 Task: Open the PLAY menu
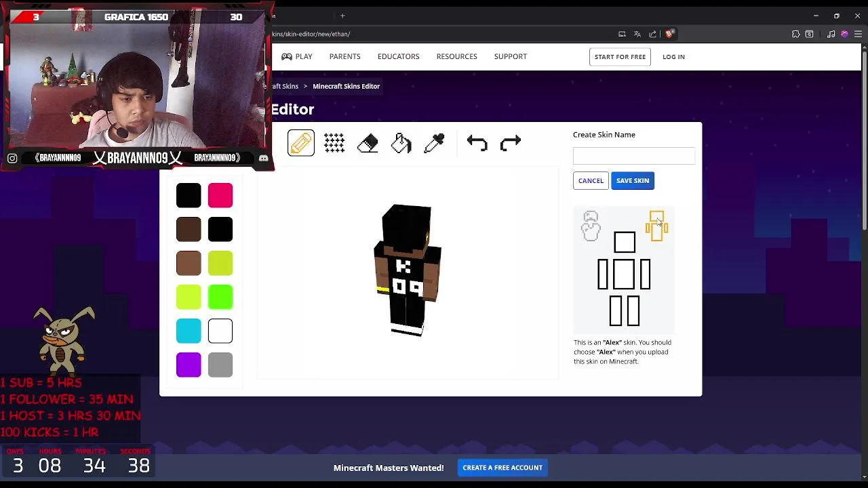(297, 56)
